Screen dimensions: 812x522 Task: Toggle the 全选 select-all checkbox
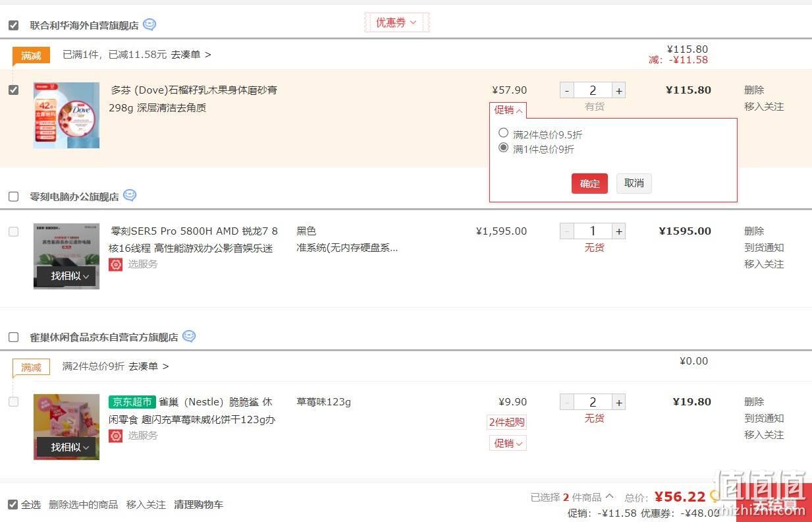point(13,505)
